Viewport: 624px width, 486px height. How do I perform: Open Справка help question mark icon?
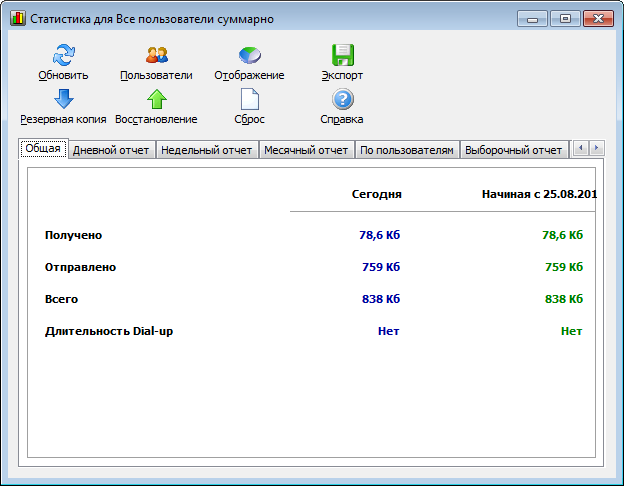pyautogui.click(x=343, y=99)
